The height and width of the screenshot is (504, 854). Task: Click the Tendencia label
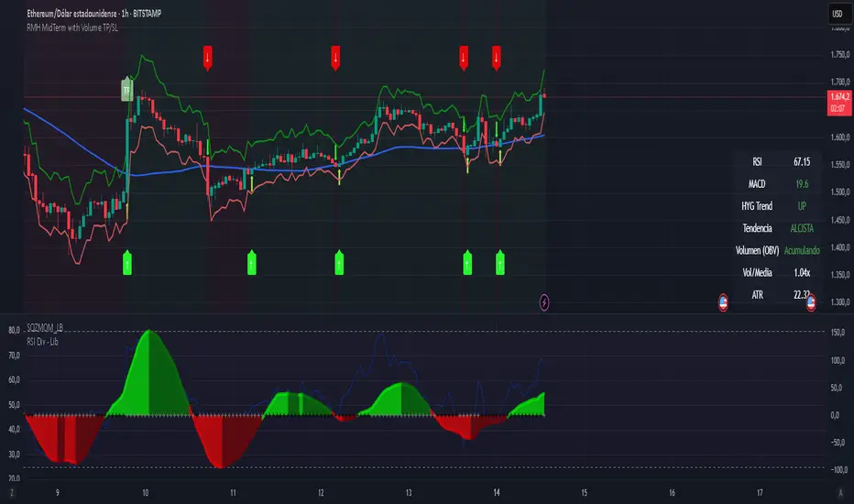[x=757, y=228]
